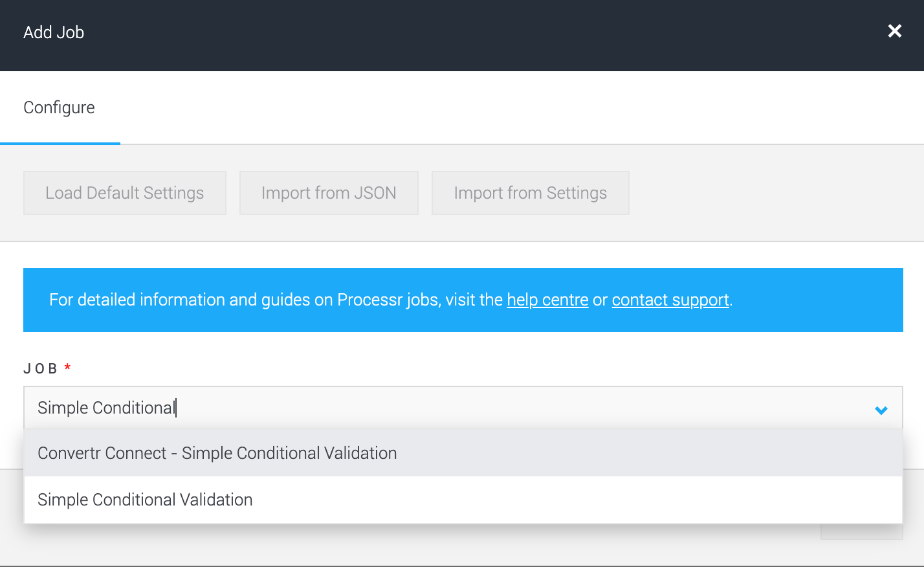Click empty tab strip beside Configure
Screen dimensions: 924x567
point(522,107)
